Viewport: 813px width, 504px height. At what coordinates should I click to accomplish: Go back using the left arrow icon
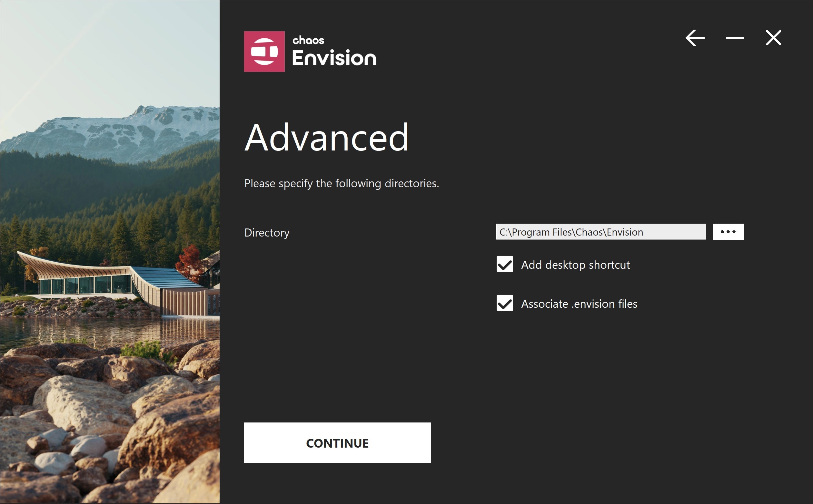695,38
